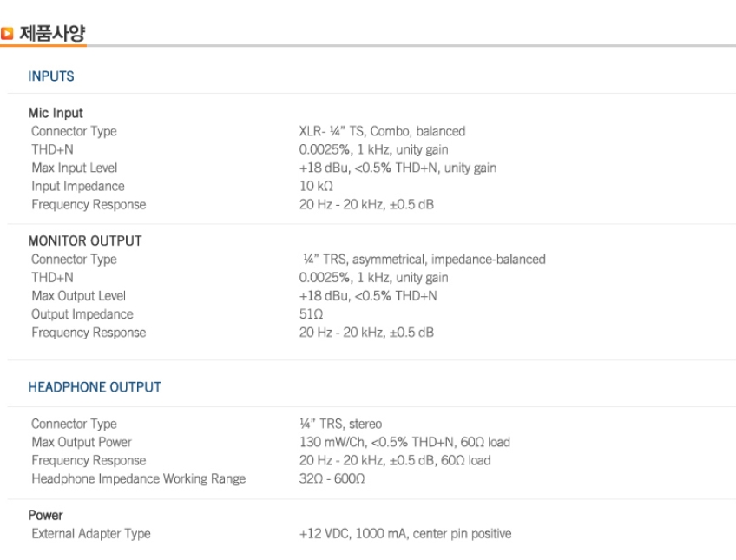
Task: Click the HEADPHONE OUTPUT section title
Action: 95,387
